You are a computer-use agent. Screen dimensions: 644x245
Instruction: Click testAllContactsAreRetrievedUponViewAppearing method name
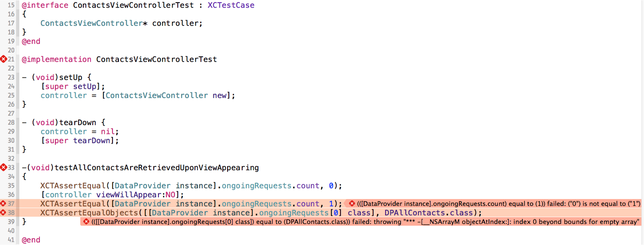pyautogui.click(x=157, y=167)
